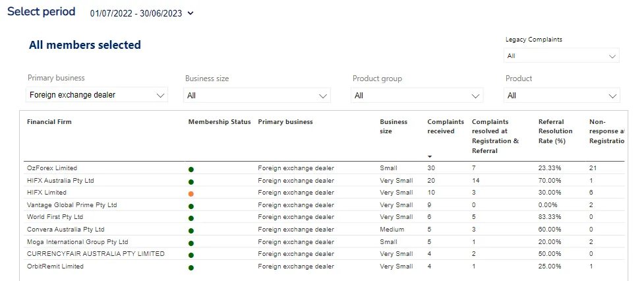Open the Legacy Complaints dropdown

point(562,56)
